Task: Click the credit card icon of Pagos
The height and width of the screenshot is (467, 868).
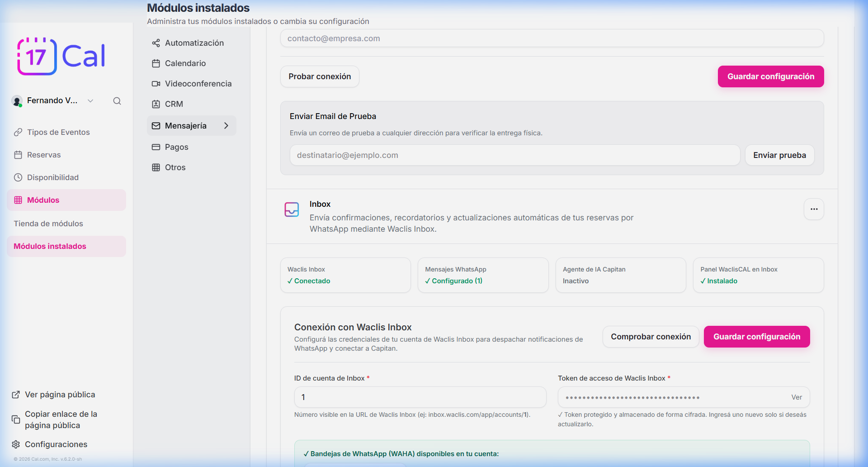Action: (x=156, y=147)
